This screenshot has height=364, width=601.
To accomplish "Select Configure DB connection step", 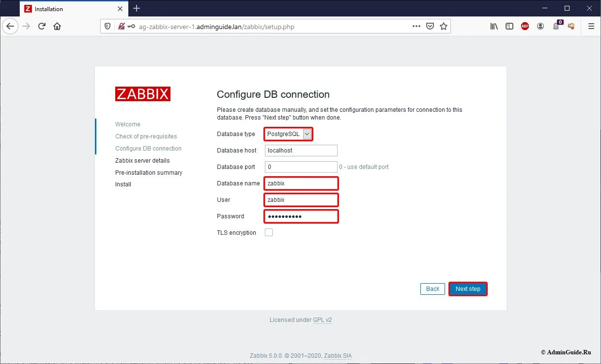I will coord(148,149).
